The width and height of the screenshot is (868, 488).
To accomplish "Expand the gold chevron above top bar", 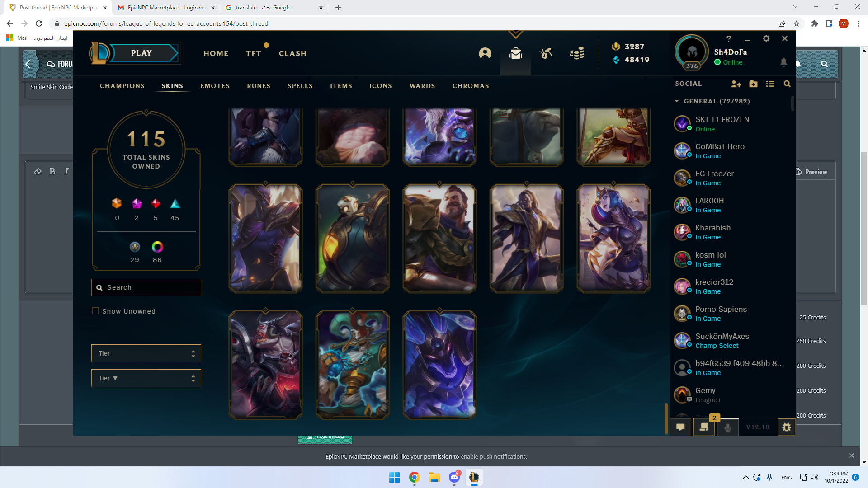I will click(x=515, y=34).
